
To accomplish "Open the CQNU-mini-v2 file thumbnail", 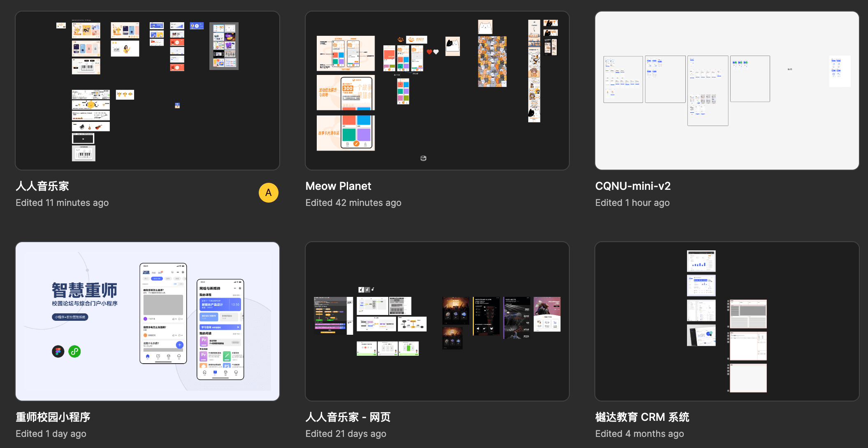I will pyautogui.click(x=726, y=91).
